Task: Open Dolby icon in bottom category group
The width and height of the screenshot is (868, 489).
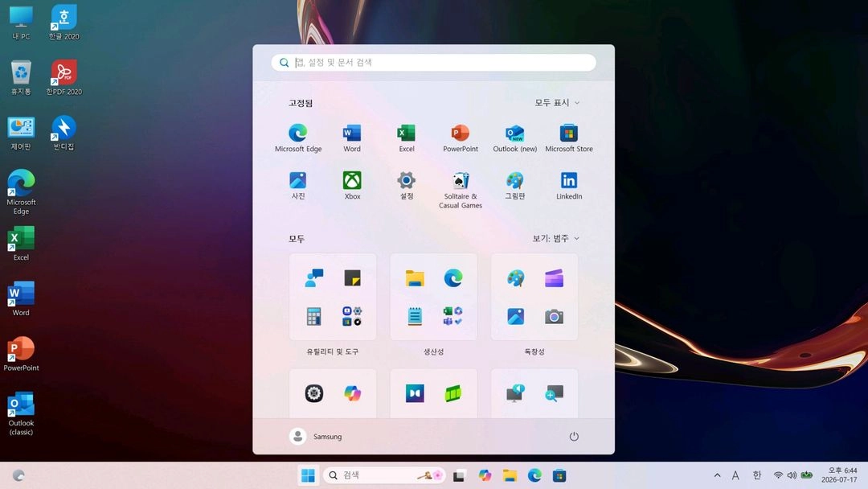Action: click(415, 393)
